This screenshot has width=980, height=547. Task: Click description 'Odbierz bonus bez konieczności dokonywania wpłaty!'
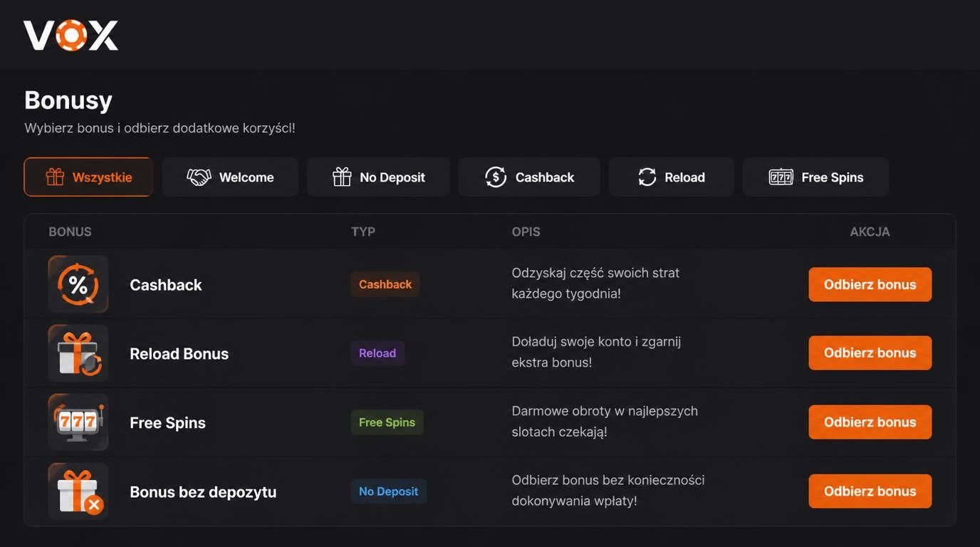tap(608, 490)
